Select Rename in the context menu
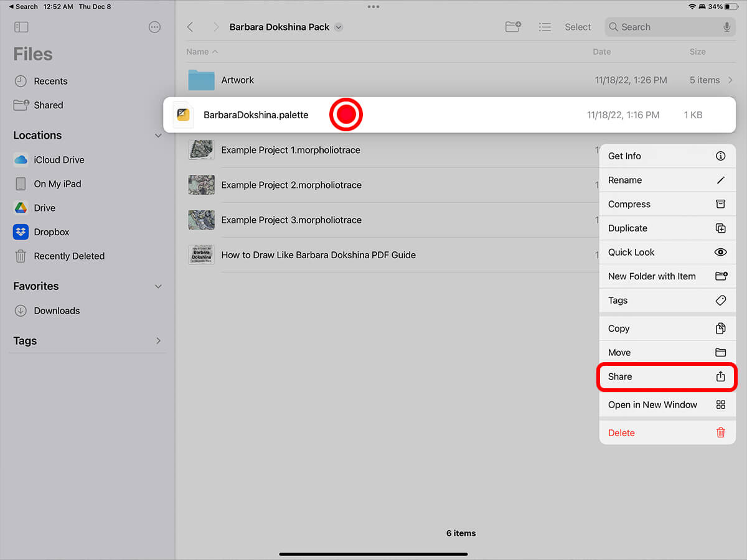Image resolution: width=747 pixels, height=560 pixels. pyautogui.click(x=667, y=180)
